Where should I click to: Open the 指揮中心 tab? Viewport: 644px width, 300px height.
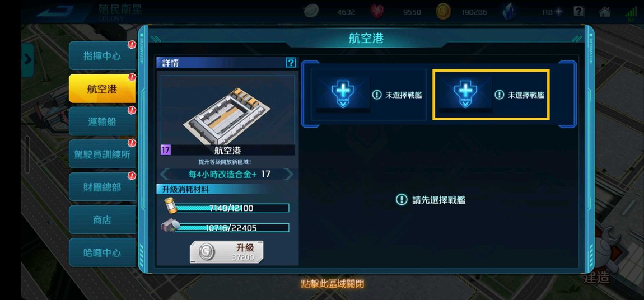(x=102, y=56)
